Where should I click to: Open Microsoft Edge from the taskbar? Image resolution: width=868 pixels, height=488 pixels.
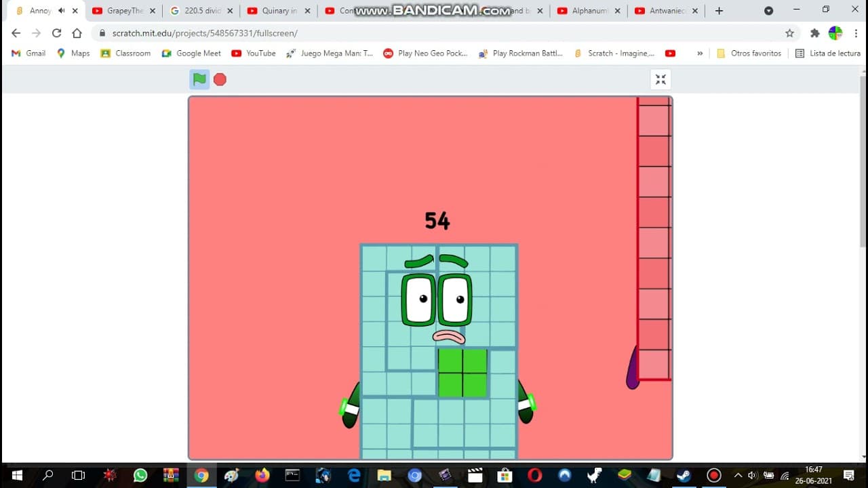tap(353, 475)
